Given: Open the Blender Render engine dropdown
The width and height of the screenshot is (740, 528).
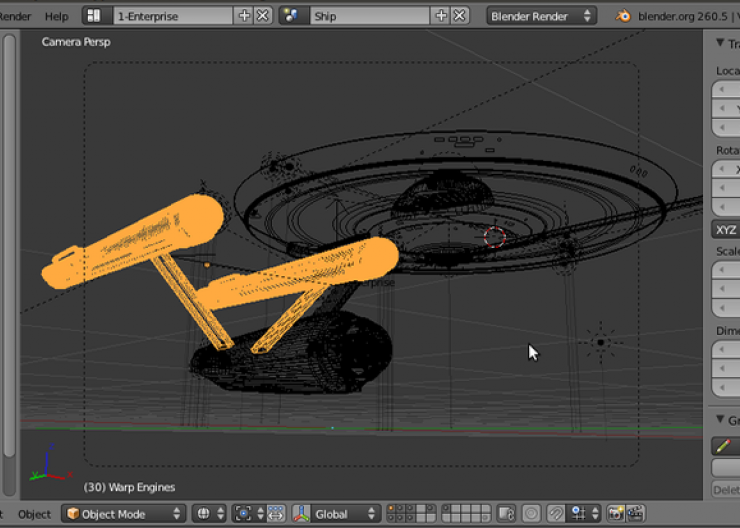Looking at the screenshot, I should [x=541, y=16].
